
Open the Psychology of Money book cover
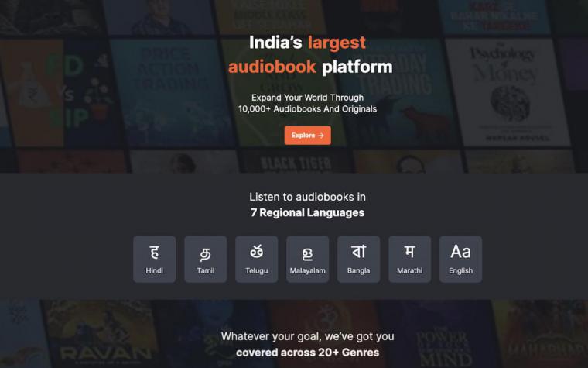pyautogui.click(x=506, y=92)
